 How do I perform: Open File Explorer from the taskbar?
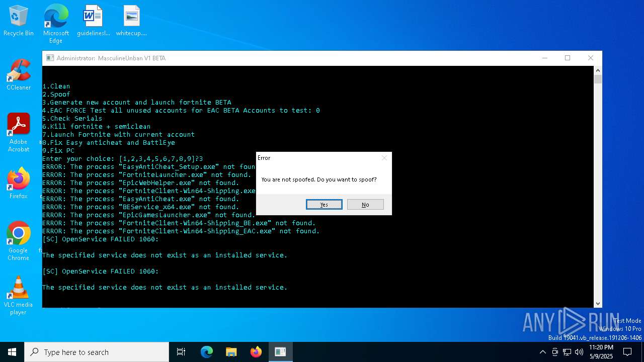click(x=231, y=352)
